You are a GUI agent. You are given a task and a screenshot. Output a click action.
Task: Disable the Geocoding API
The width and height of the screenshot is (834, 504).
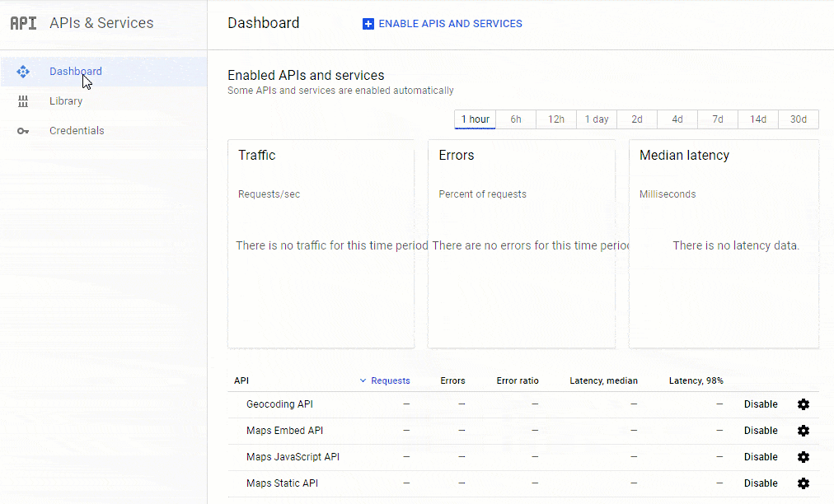coord(761,404)
